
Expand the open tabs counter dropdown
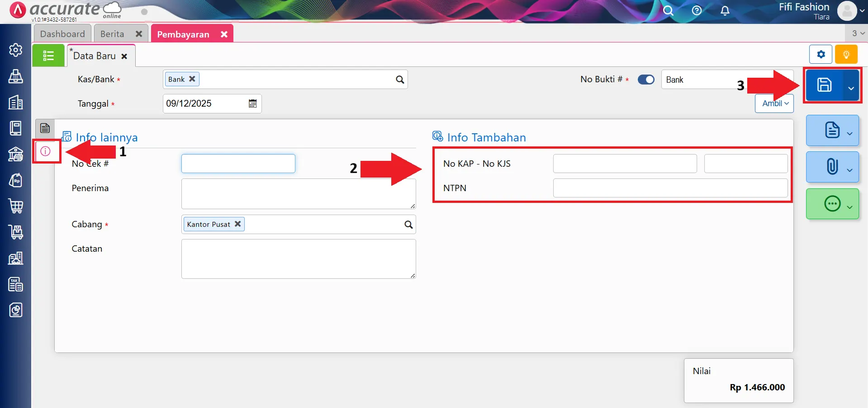(858, 33)
